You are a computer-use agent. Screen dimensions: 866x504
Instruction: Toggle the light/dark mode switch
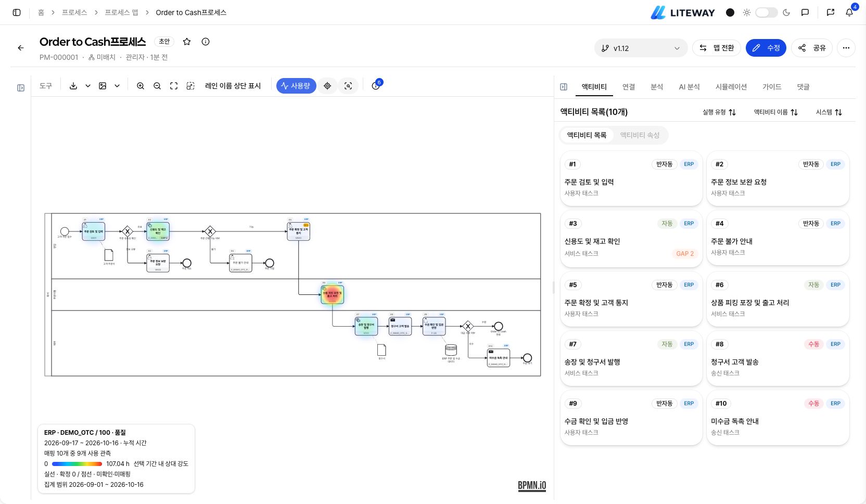coord(766,12)
